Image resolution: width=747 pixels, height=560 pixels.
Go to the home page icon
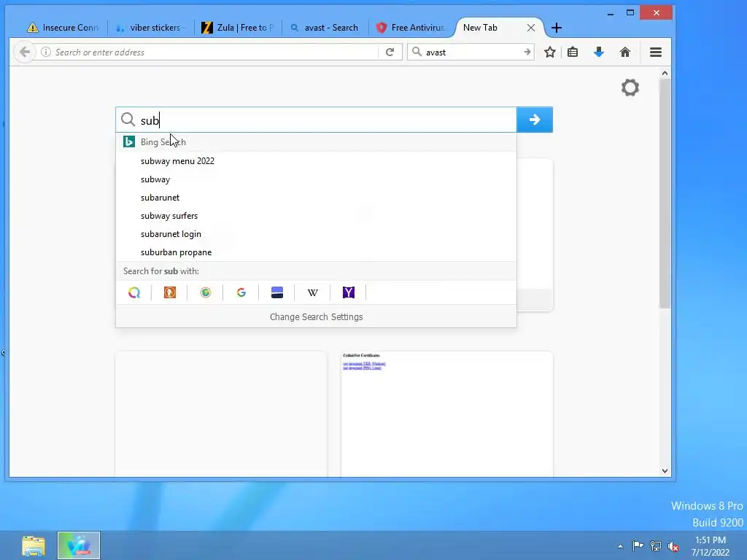[x=625, y=52]
